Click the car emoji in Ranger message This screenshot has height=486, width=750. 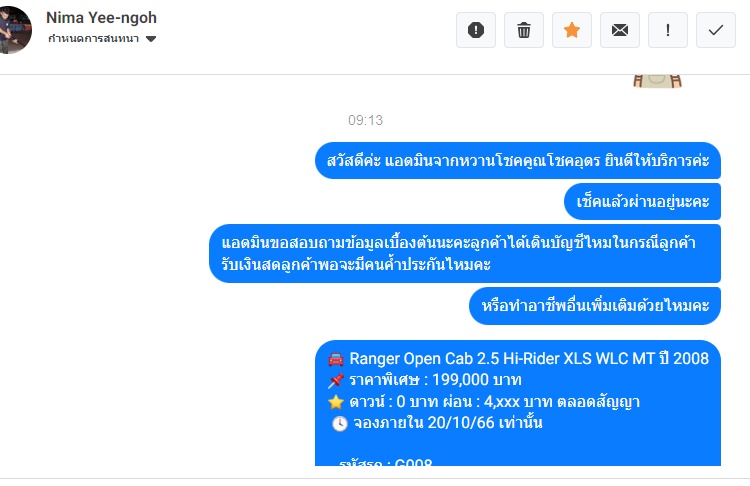click(336, 359)
